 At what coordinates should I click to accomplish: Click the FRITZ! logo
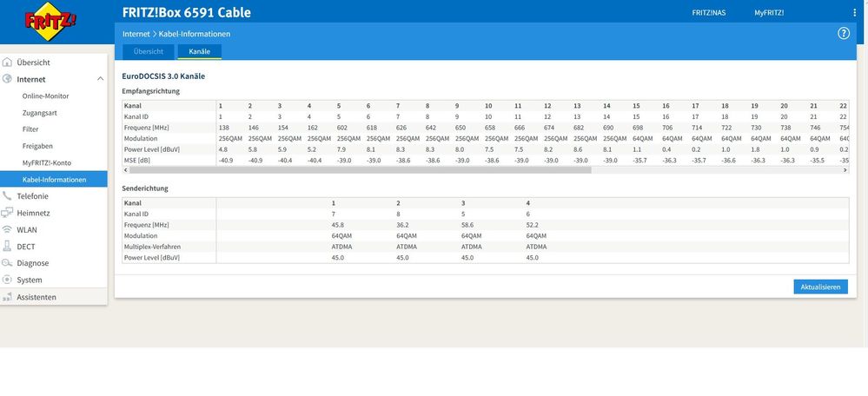pos(50,22)
